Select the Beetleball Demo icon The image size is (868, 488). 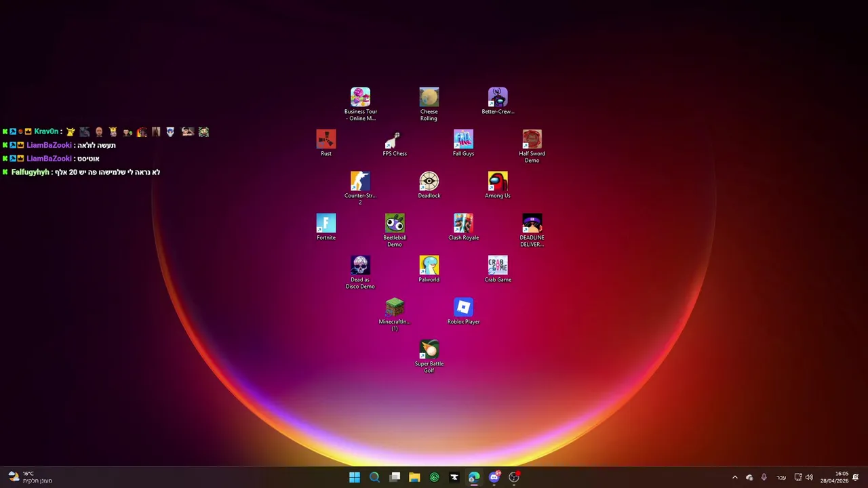pyautogui.click(x=395, y=230)
